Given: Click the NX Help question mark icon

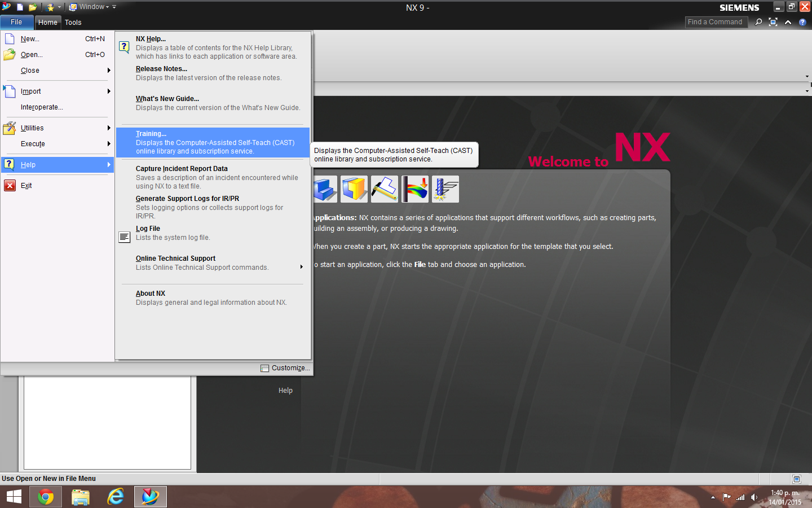Looking at the screenshot, I should point(125,47).
